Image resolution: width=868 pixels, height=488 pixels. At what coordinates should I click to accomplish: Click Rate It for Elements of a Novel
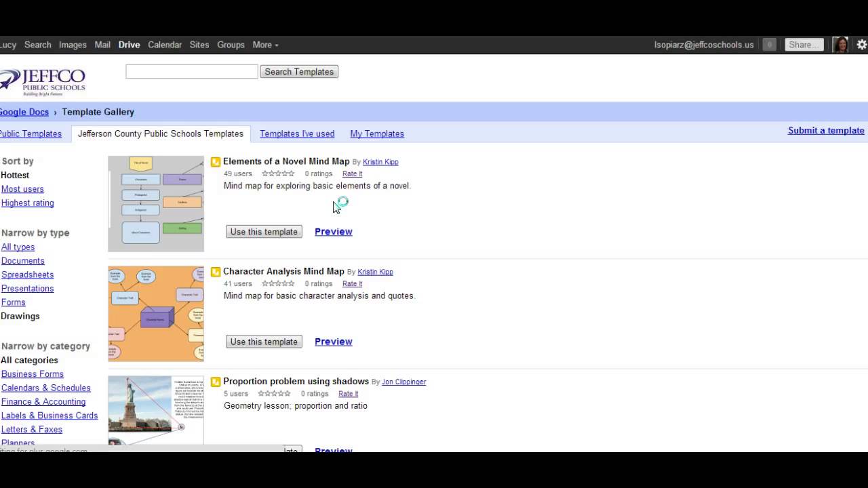[352, 174]
